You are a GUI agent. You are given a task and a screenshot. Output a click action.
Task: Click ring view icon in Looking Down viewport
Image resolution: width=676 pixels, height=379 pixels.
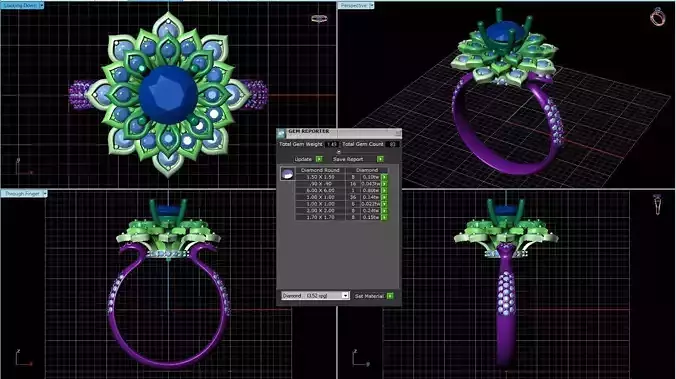[x=319, y=19]
